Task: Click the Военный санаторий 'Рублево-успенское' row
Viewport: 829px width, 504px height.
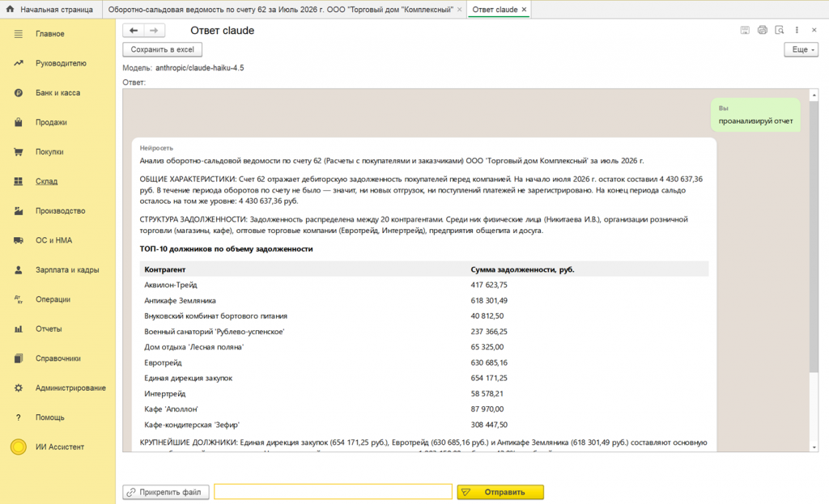Action: point(424,331)
